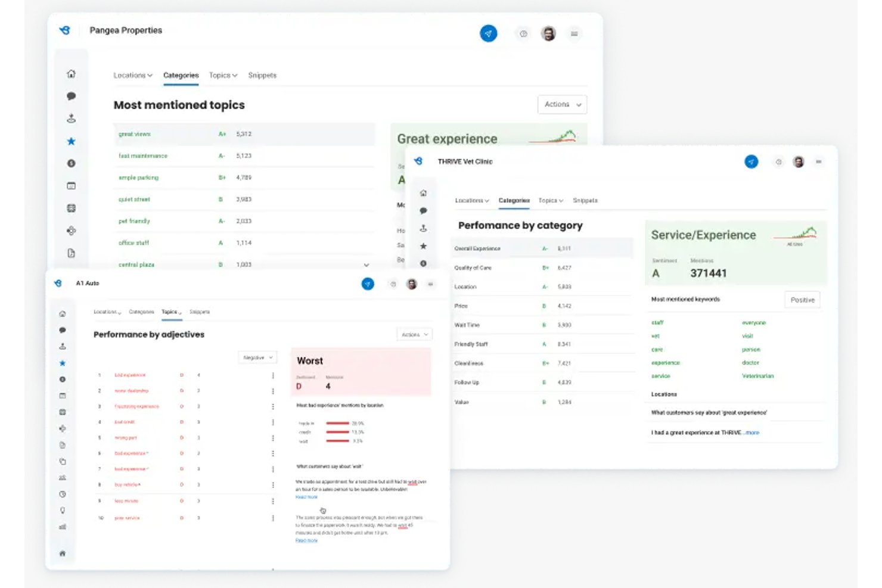Open user avatar in Pangea Properties header
Image resolution: width=882 pixels, height=588 pixels.
coord(548,33)
